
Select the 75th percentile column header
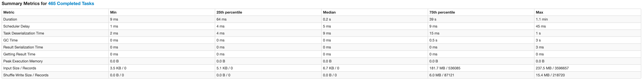coord(442,12)
